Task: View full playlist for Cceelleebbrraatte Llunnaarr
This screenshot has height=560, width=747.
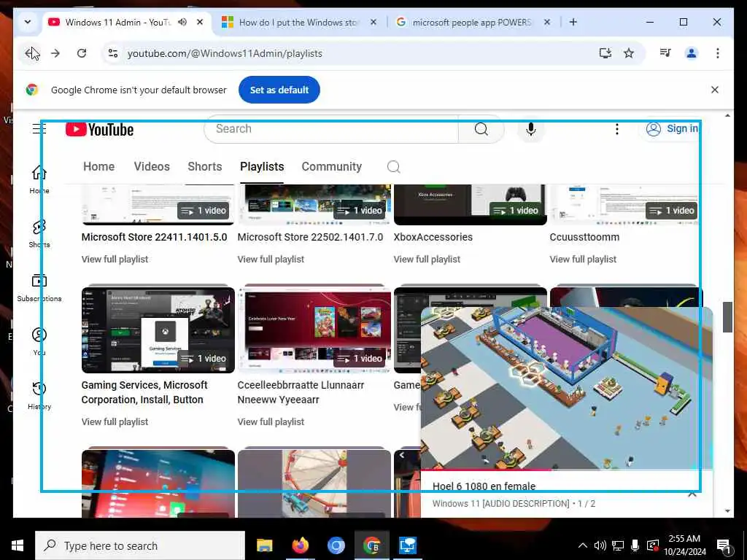Action: [271, 421]
